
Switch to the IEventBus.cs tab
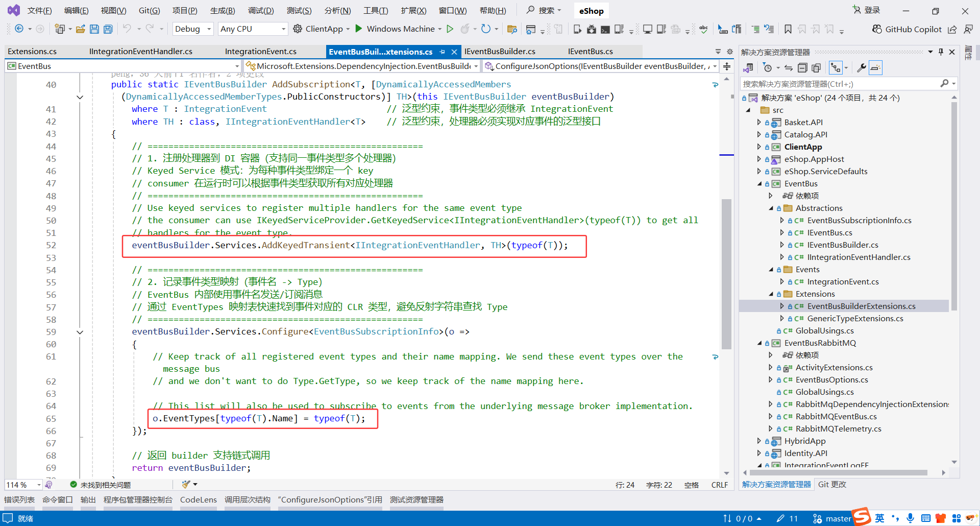(x=591, y=51)
